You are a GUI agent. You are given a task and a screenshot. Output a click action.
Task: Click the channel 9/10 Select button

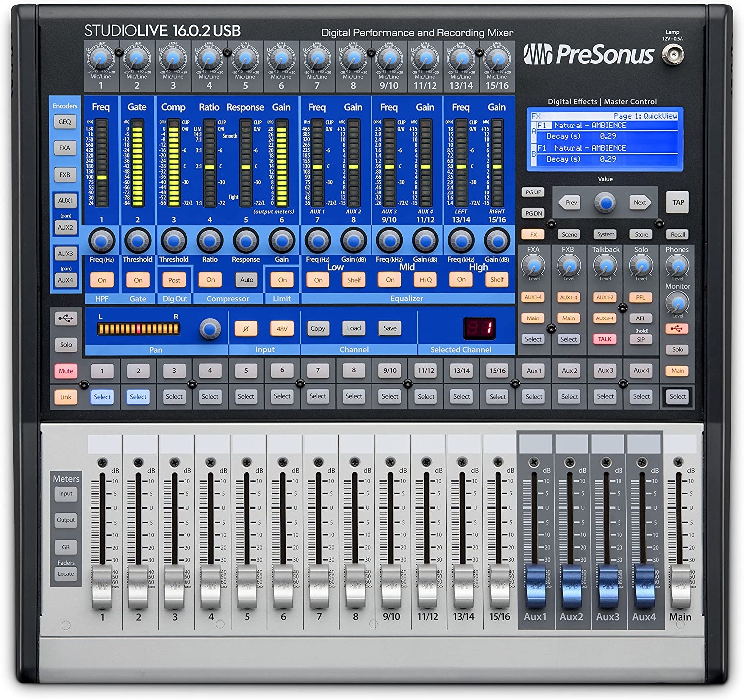(390, 396)
